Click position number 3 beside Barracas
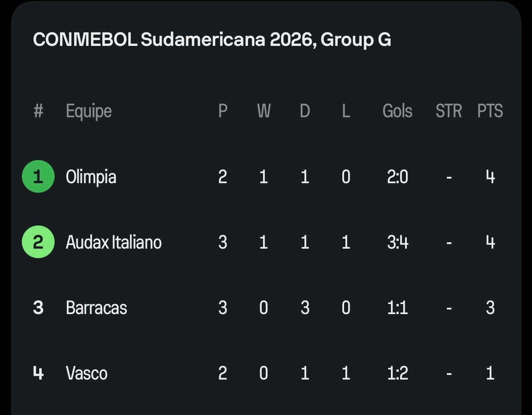The image size is (532, 415). [38, 308]
